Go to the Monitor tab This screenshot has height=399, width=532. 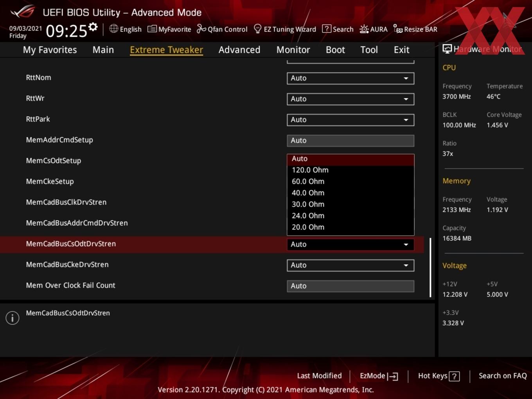[293, 50]
